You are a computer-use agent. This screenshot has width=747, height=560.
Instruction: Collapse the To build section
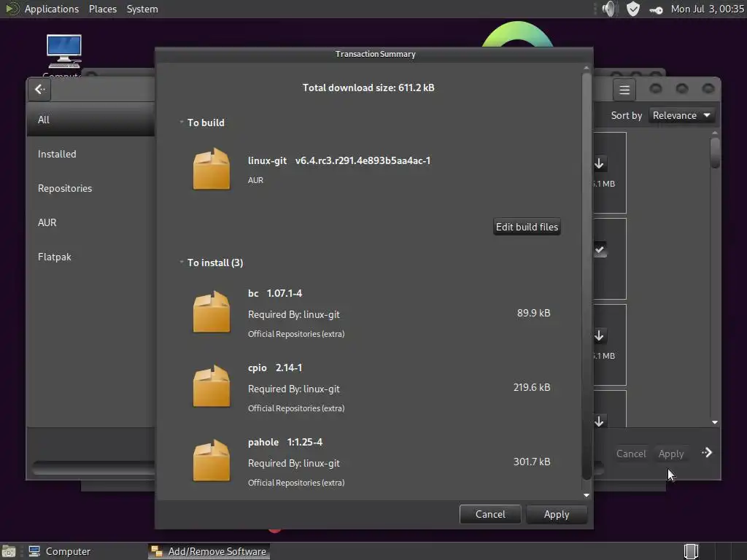(x=182, y=122)
